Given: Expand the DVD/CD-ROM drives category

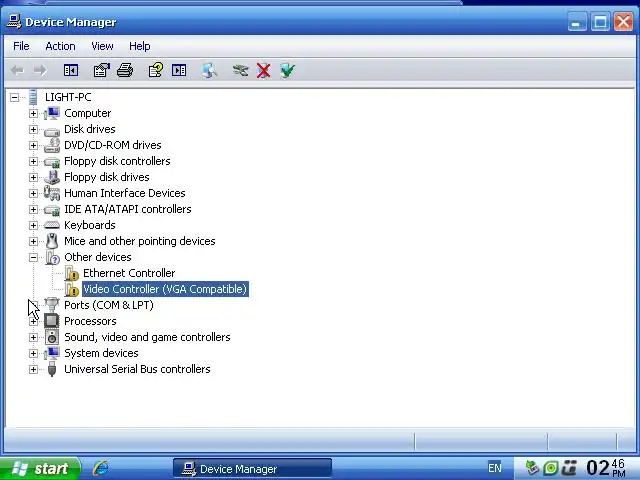Looking at the screenshot, I should [33, 145].
